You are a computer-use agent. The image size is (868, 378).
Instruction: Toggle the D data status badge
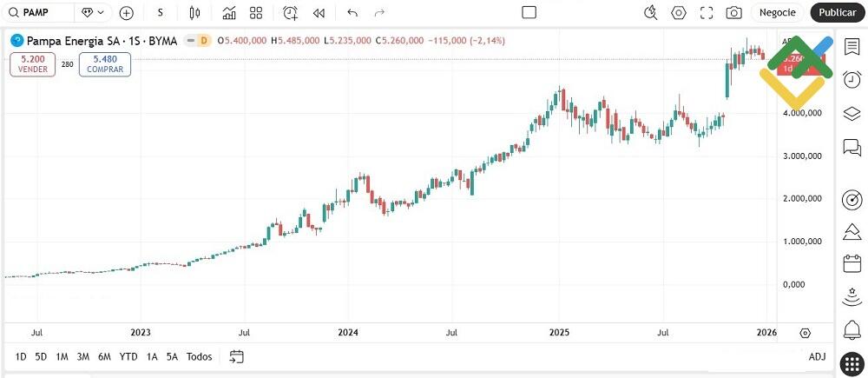204,41
